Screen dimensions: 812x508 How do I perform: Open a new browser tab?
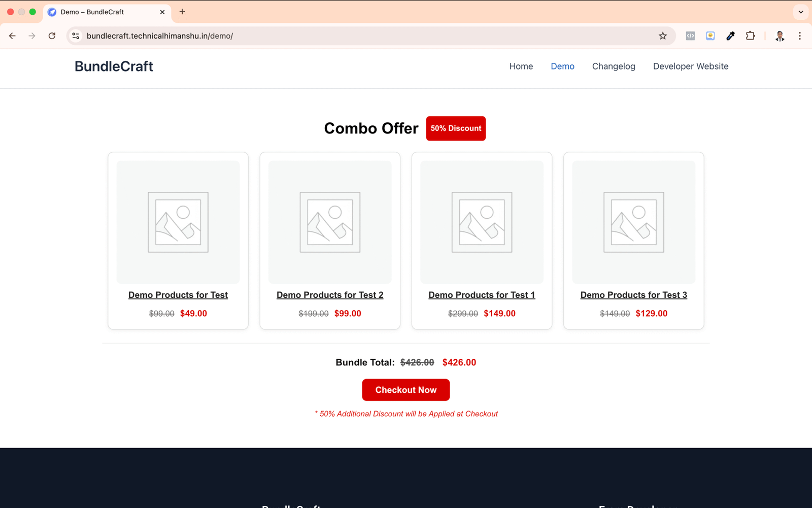(x=182, y=12)
